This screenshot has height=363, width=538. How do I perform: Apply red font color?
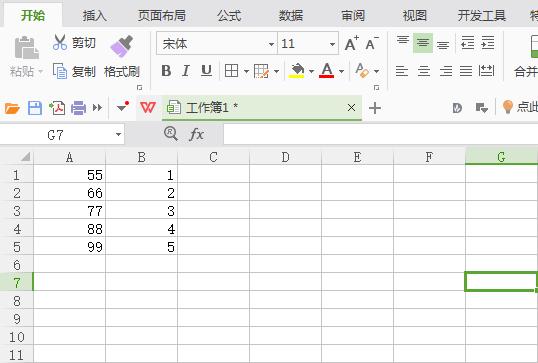pyautogui.click(x=326, y=71)
